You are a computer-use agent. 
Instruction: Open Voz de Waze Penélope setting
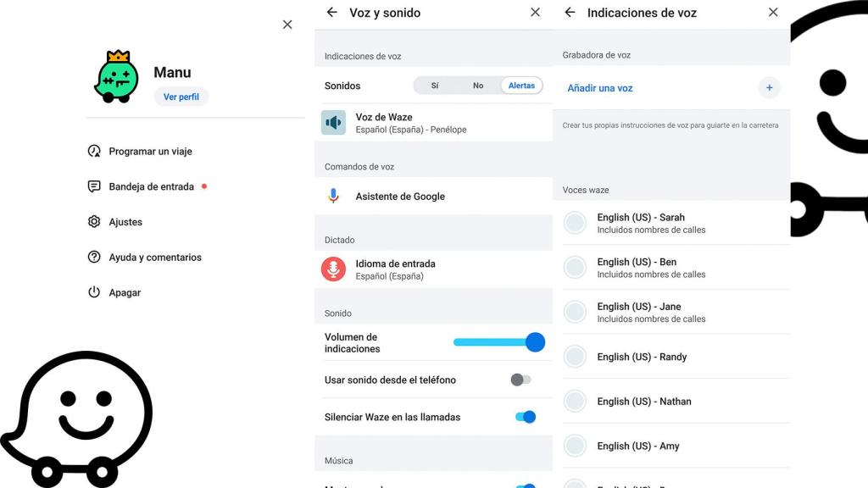point(433,123)
